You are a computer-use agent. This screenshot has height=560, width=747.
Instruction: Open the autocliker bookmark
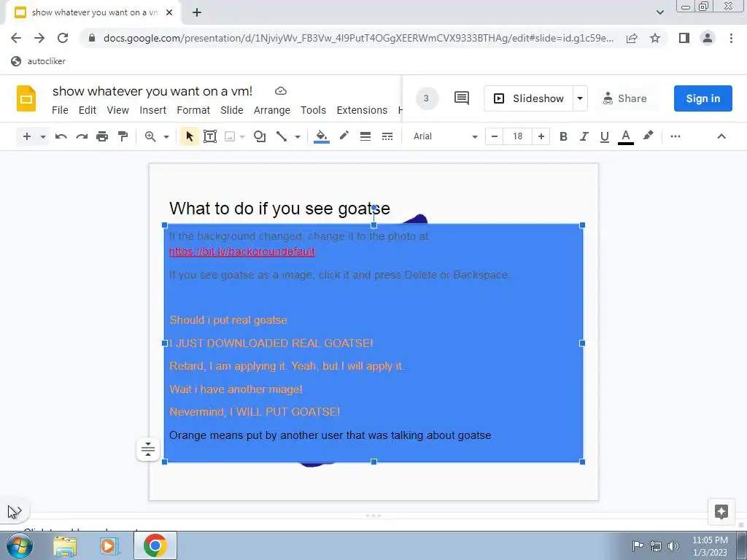click(39, 61)
